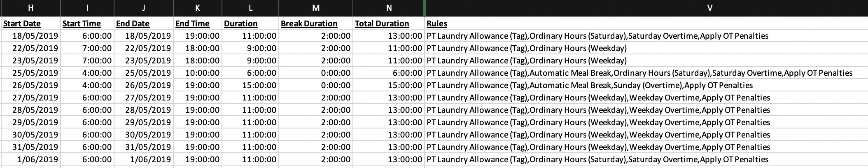Click column L header
The height and width of the screenshot is (168, 868).
(250, 8)
